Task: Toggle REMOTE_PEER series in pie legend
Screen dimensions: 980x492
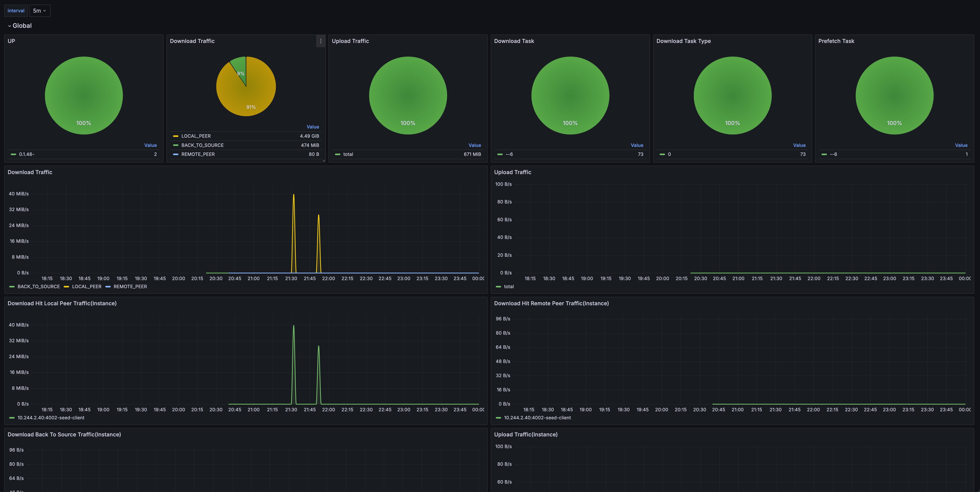Action: pos(198,154)
